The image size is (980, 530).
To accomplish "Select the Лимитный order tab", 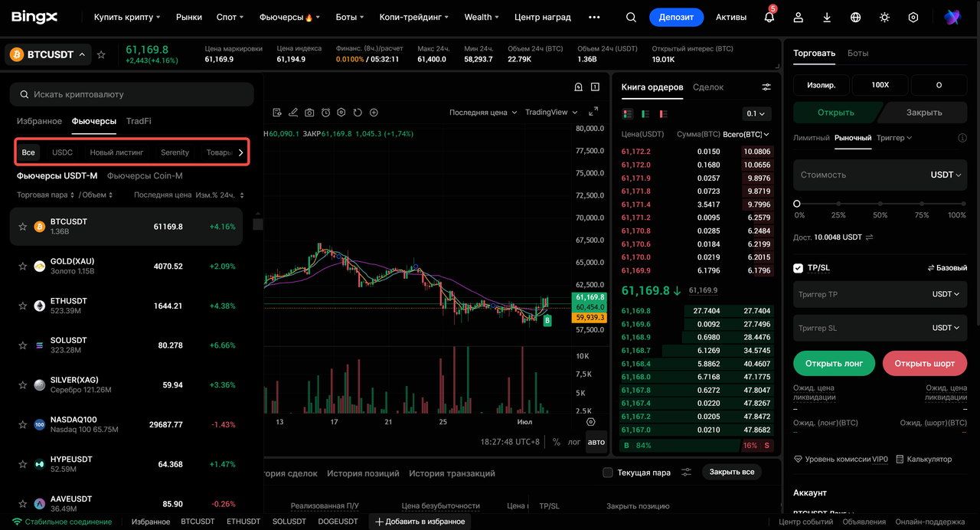I will (812, 138).
